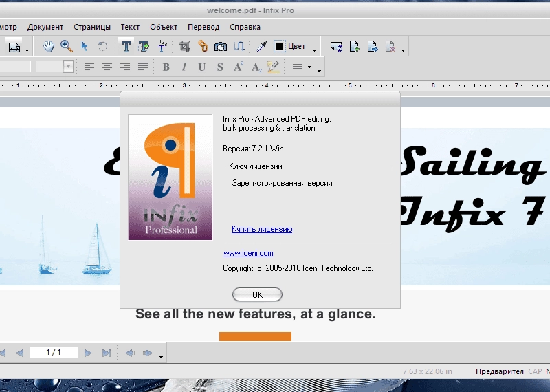Select the text flow link tool
550x392 pixels.
[239, 46]
